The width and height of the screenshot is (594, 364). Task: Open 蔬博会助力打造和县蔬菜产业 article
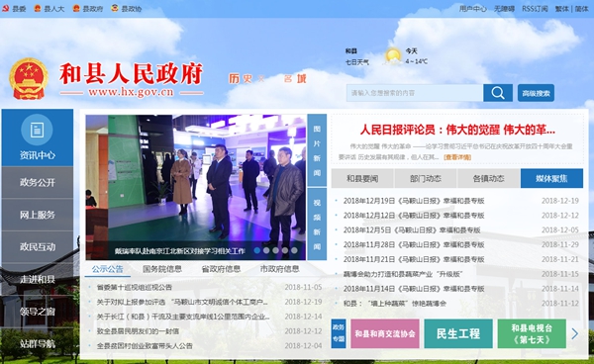403,274
